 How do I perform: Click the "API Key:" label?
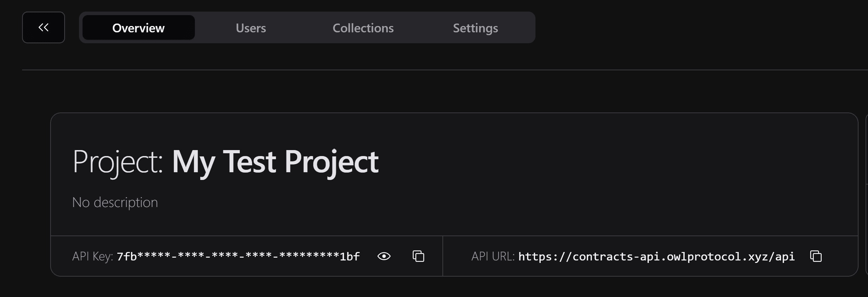coord(92,256)
